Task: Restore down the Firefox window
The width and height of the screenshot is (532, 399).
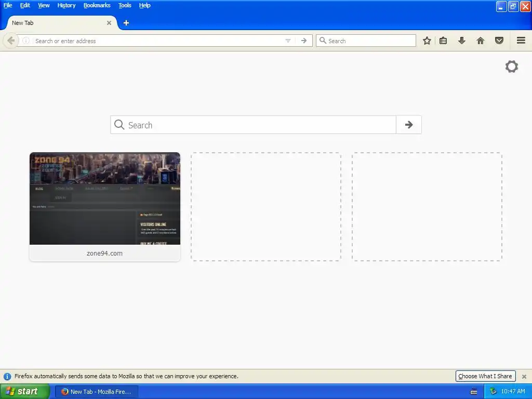Action: [513, 6]
